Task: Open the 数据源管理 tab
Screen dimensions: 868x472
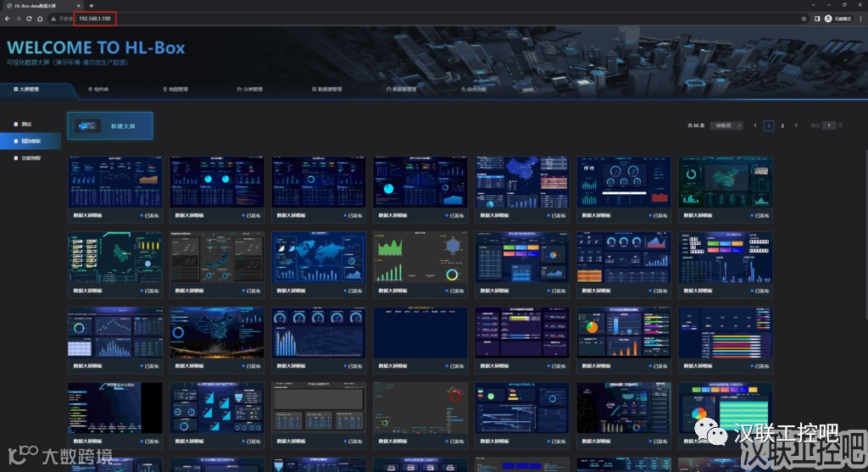Action: (x=326, y=89)
